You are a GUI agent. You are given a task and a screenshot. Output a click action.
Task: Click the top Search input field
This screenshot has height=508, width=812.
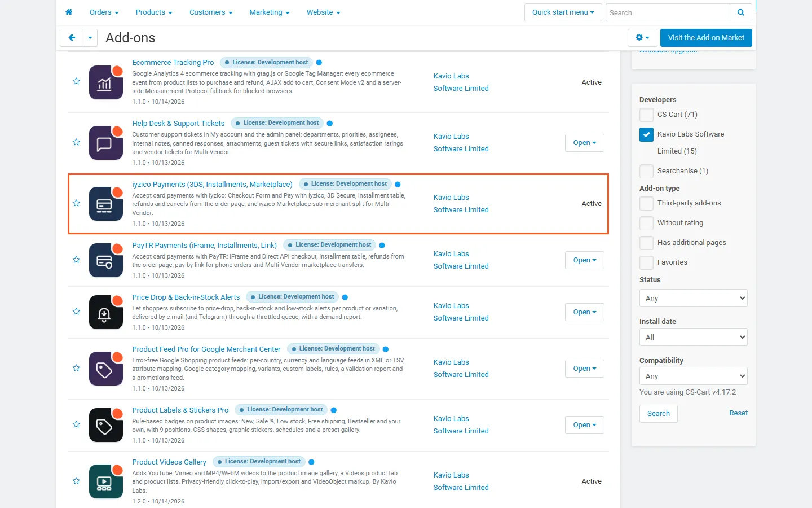click(668, 12)
